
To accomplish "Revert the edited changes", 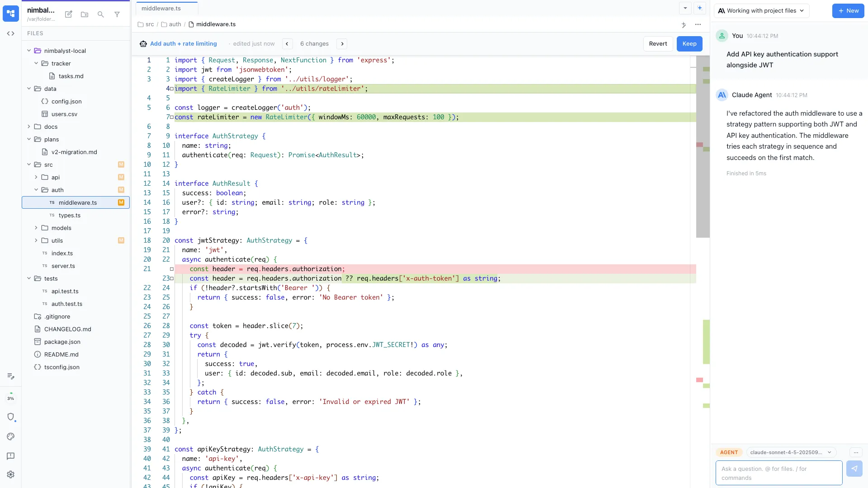I will coord(658,43).
